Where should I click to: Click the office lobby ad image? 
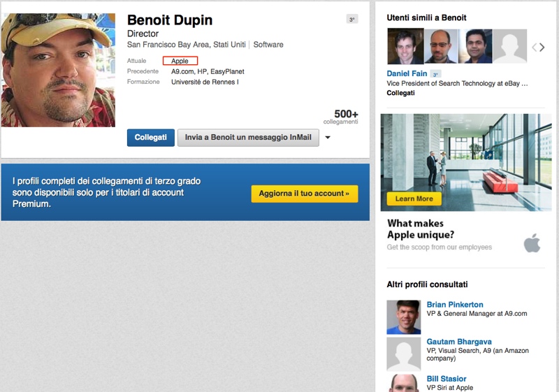coord(466,163)
